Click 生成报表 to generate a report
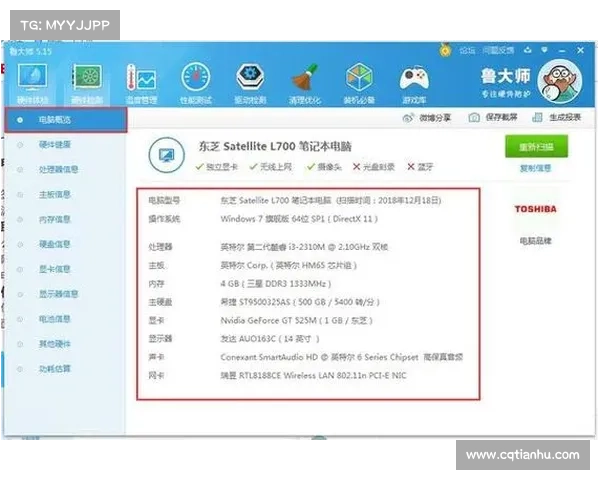 [559, 118]
